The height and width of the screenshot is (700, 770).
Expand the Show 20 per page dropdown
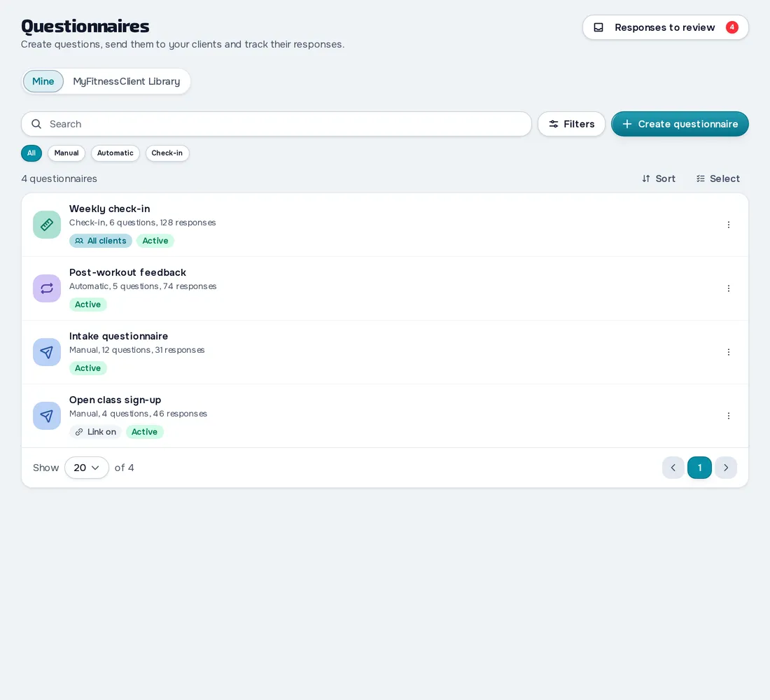tap(86, 468)
